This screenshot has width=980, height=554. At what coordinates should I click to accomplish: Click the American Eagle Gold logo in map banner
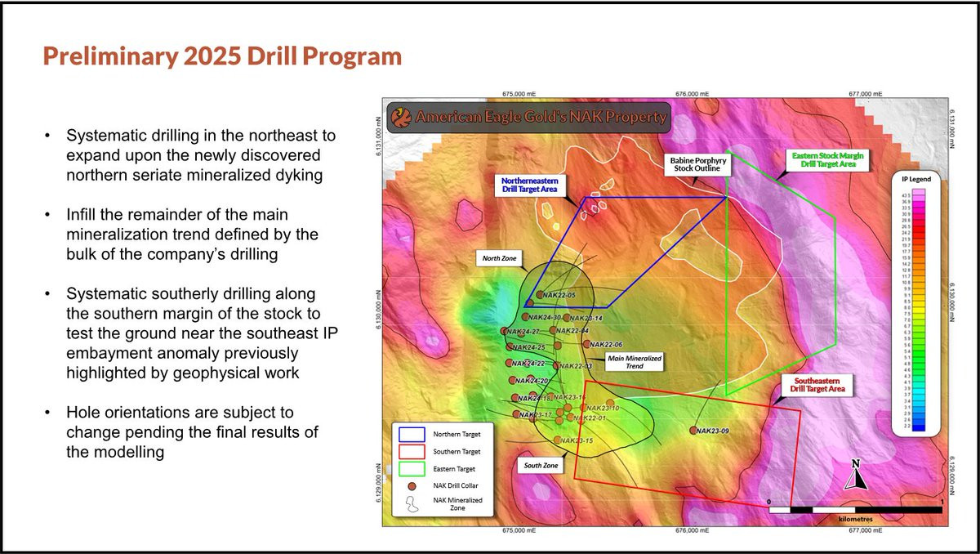pos(401,117)
